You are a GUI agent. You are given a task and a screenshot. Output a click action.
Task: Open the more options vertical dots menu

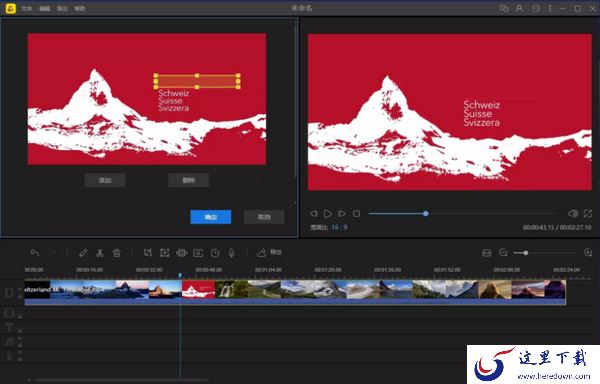[550, 8]
